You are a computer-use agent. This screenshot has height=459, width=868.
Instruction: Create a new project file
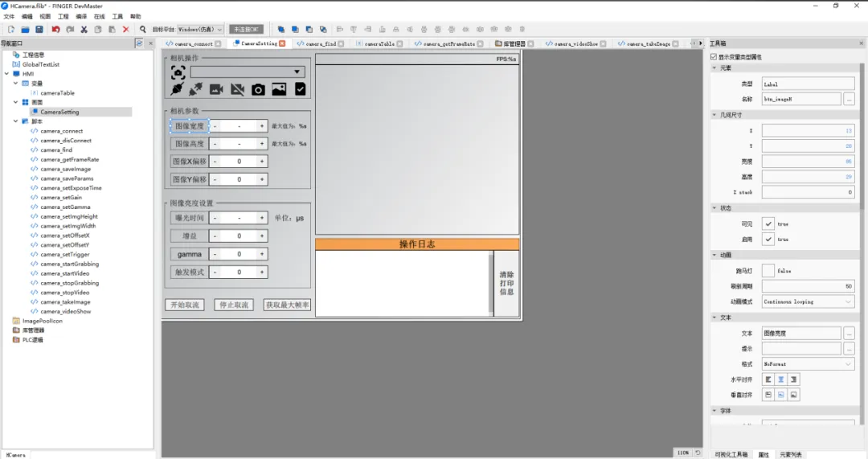pos(11,30)
